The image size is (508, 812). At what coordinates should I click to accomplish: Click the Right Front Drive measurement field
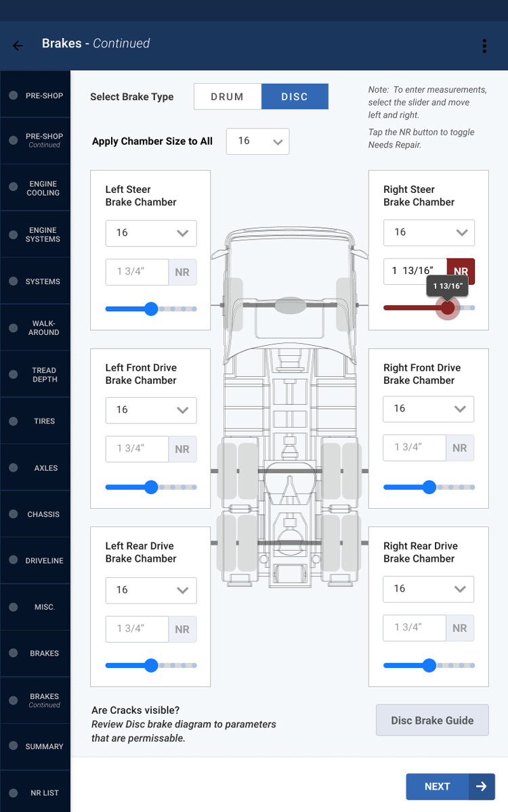[x=415, y=448]
